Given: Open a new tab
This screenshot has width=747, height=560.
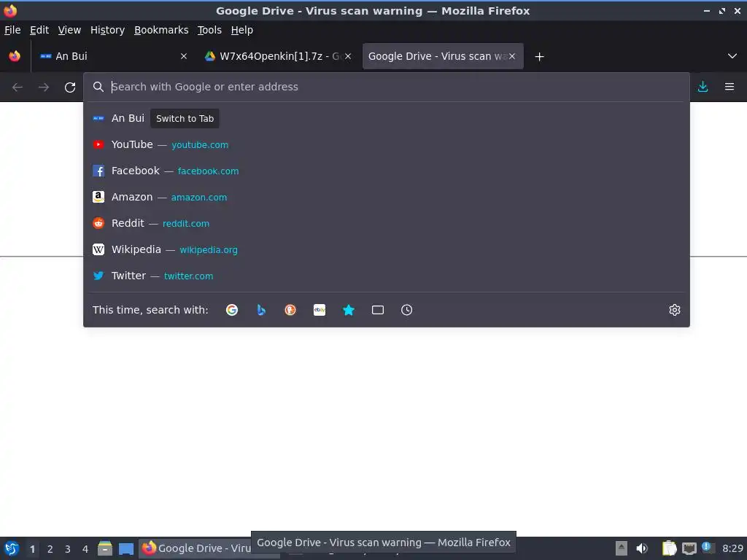Looking at the screenshot, I should [539, 57].
